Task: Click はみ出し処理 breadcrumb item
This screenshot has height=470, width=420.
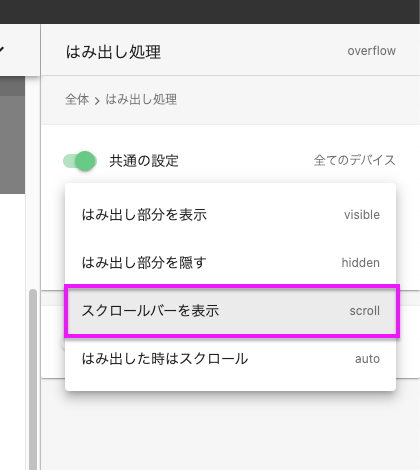Action: tap(141, 99)
